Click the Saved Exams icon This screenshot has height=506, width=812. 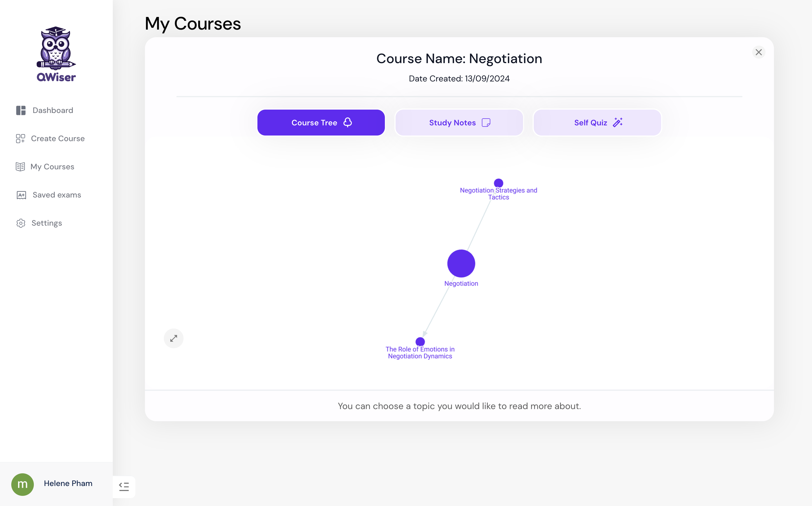(21, 195)
